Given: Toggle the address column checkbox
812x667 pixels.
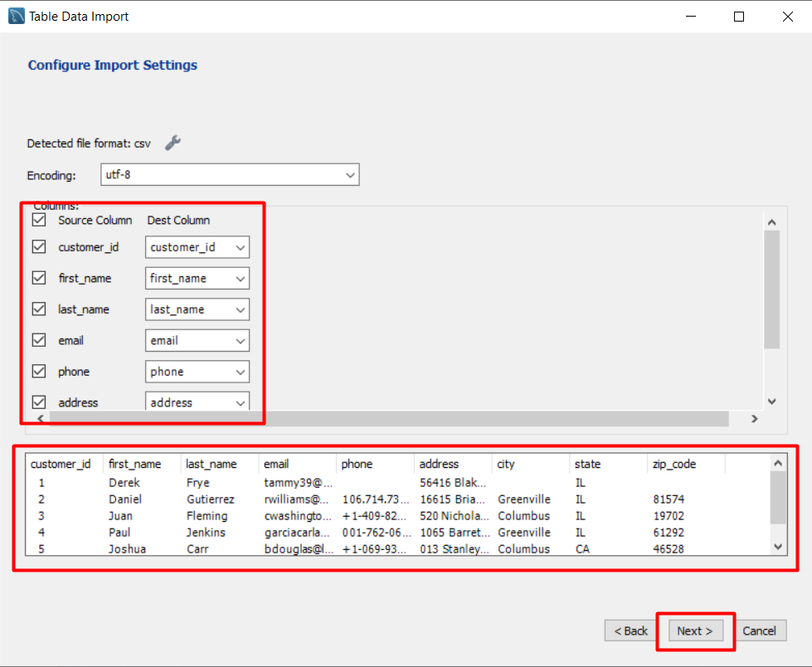Looking at the screenshot, I should click(38, 402).
